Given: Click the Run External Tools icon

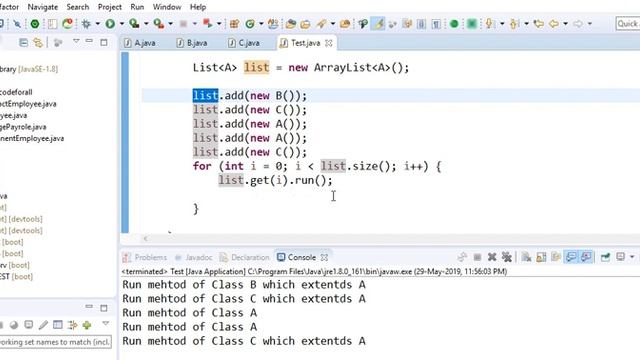Looking at the screenshot, I should tap(158, 24).
